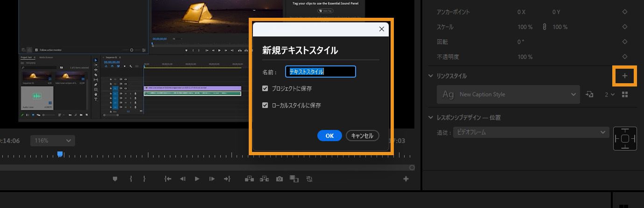The width and height of the screenshot is (644, 208).
Task: Click the Mark Out bracket icon
Action: (x=144, y=179)
